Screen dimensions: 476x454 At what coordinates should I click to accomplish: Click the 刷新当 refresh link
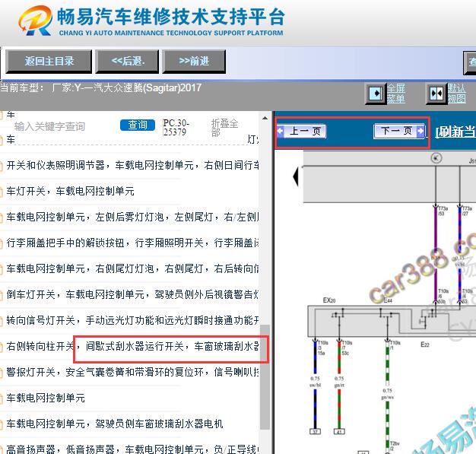(455, 132)
